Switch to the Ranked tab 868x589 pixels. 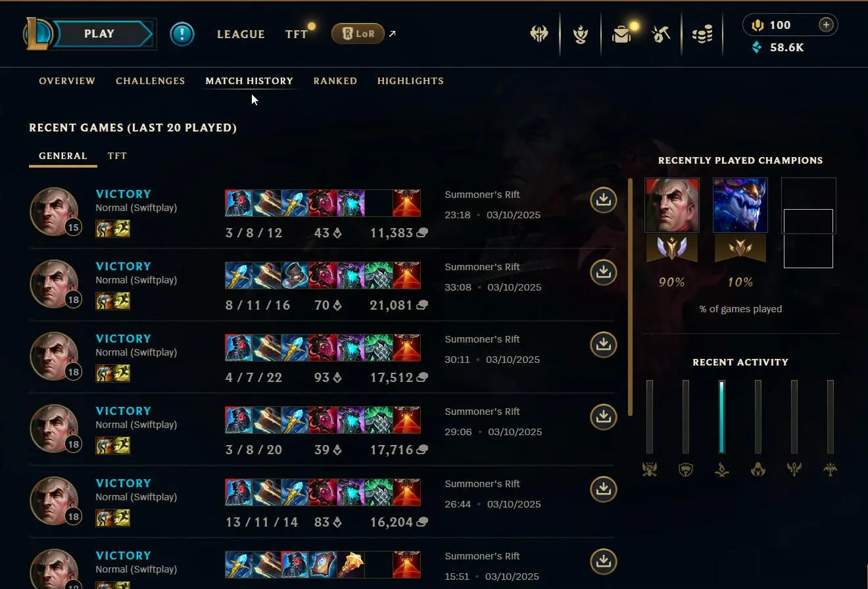[335, 81]
